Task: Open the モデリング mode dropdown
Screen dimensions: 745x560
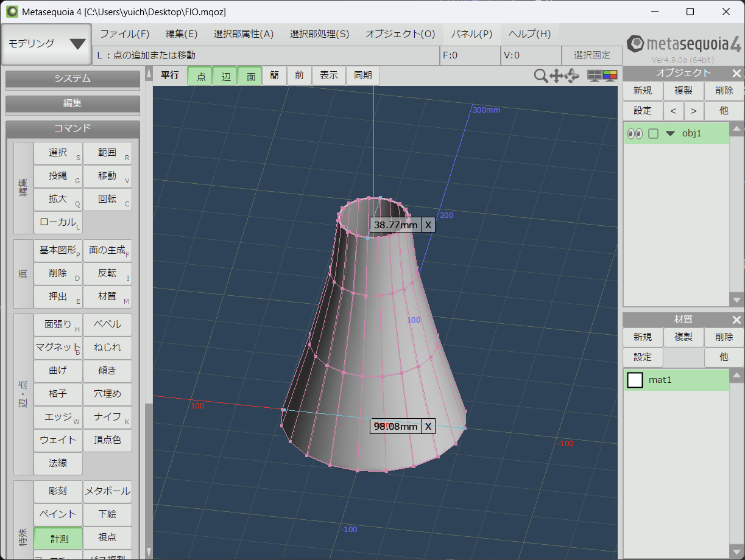Action: pos(46,44)
